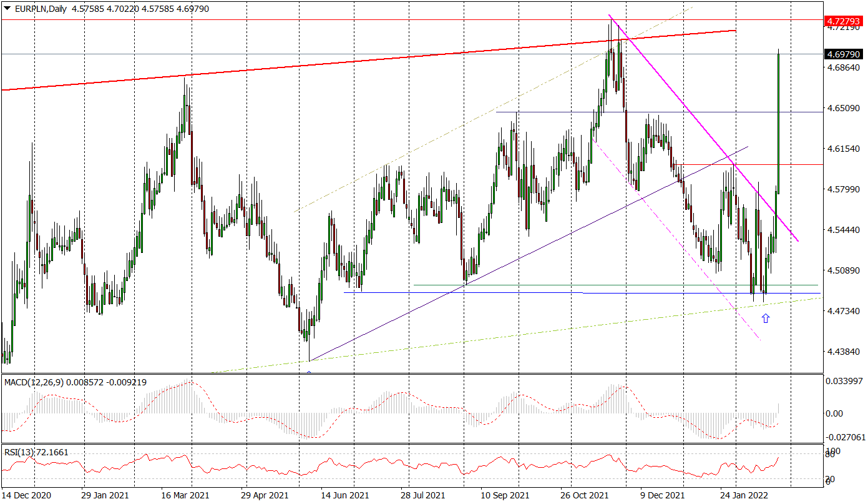868x504 pixels.
Task: Click the -0.027061 MACD scale value
Action: pos(845,437)
